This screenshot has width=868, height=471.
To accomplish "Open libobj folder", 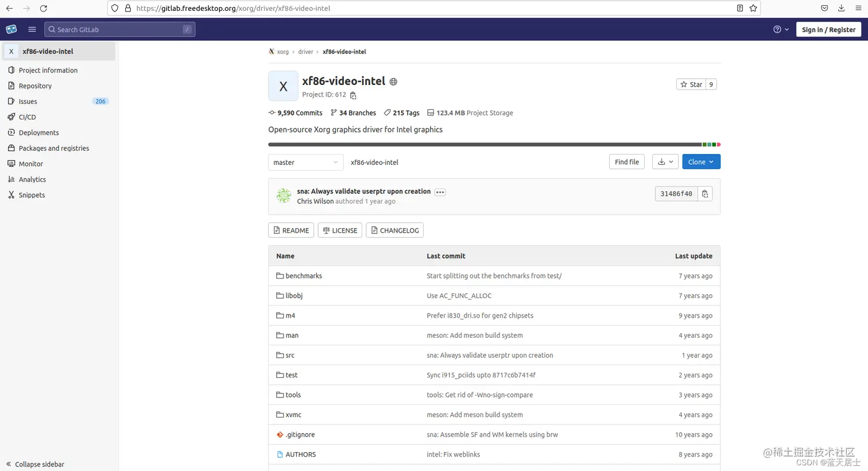I will [294, 296].
